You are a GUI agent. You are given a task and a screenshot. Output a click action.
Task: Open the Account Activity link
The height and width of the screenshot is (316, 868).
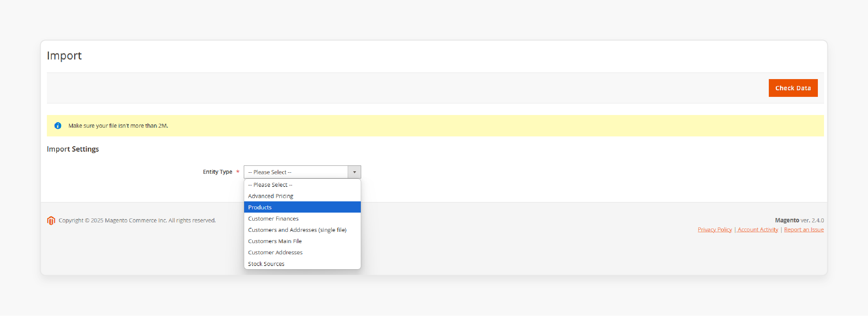click(758, 229)
